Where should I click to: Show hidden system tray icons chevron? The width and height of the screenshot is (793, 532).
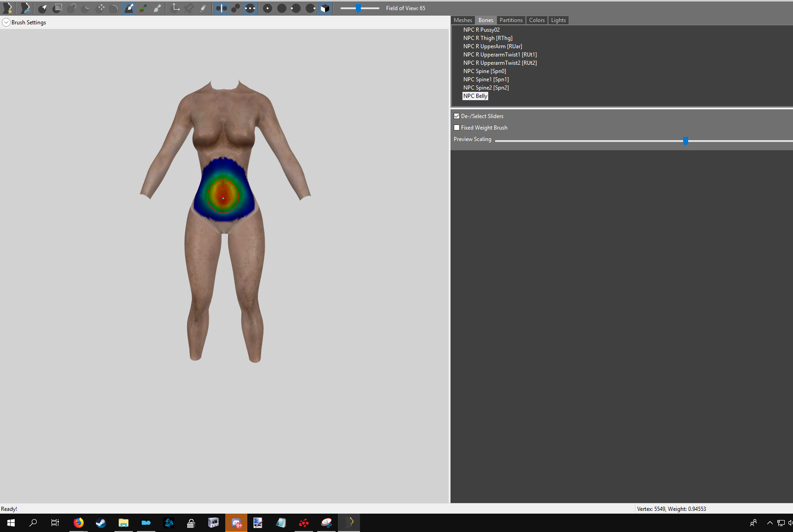click(x=770, y=523)
